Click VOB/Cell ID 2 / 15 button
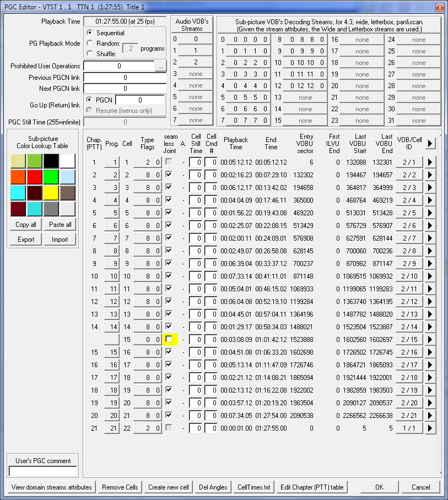Viewport: 448px width, 500px height. pos(409,340)
